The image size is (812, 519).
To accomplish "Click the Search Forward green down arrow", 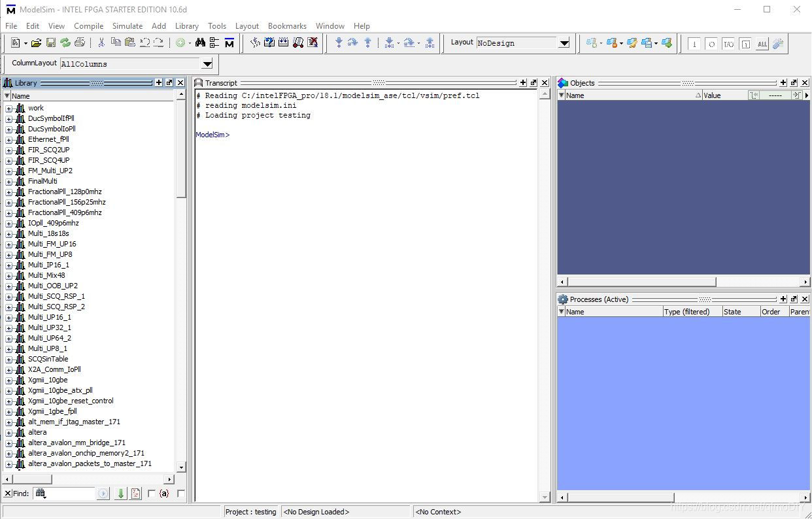I will click(120, 494).
